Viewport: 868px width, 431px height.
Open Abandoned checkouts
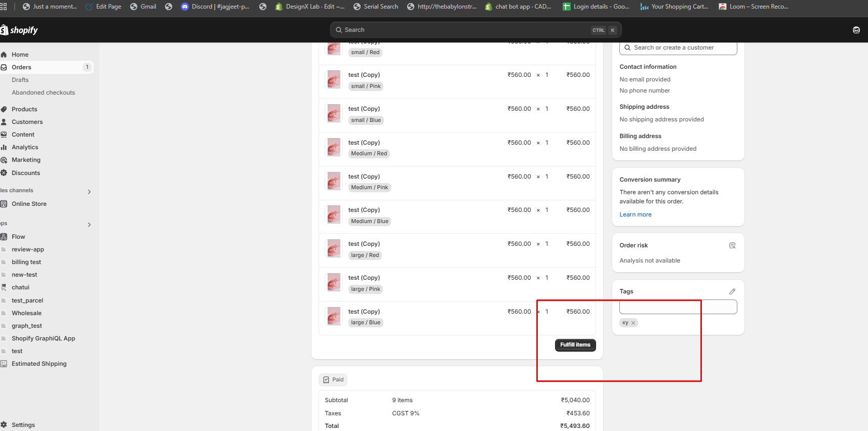point(43,93)
